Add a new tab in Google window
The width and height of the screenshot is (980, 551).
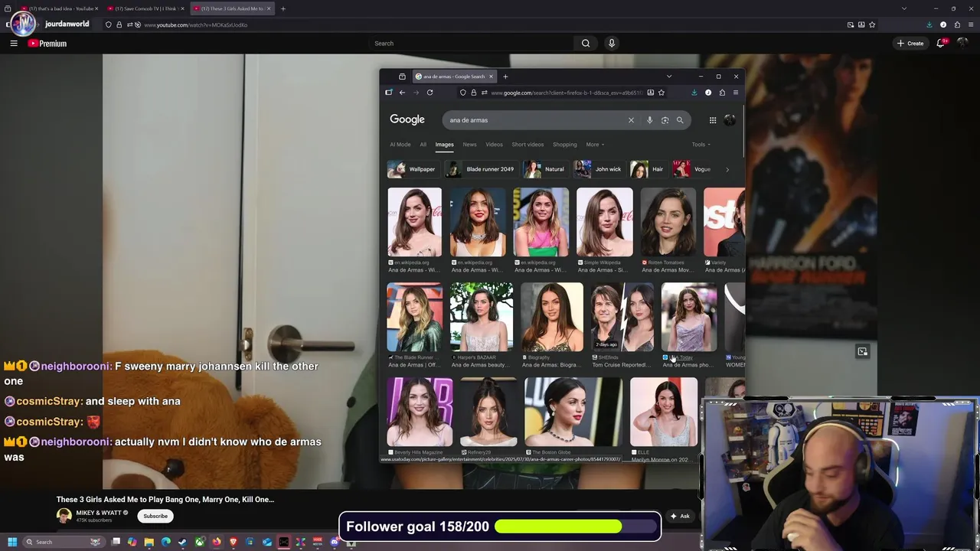[x=505, y=77]
